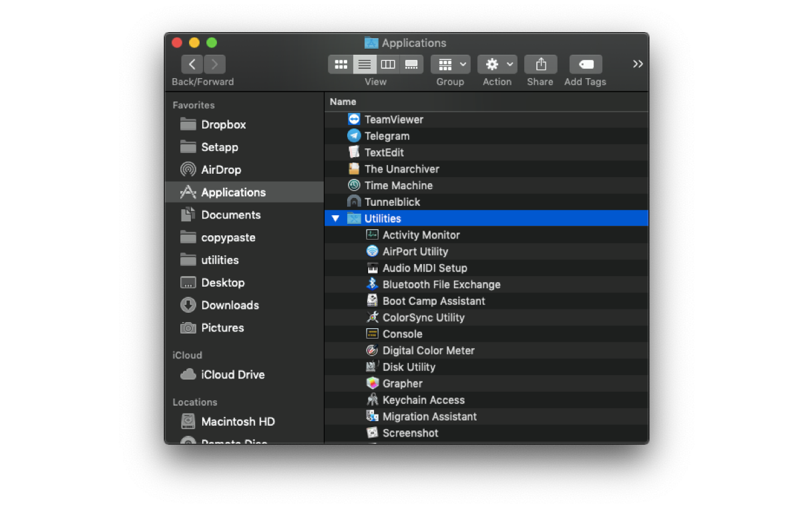Click the Keychain Access name text
812x508 pixels.
click(423, 400)
